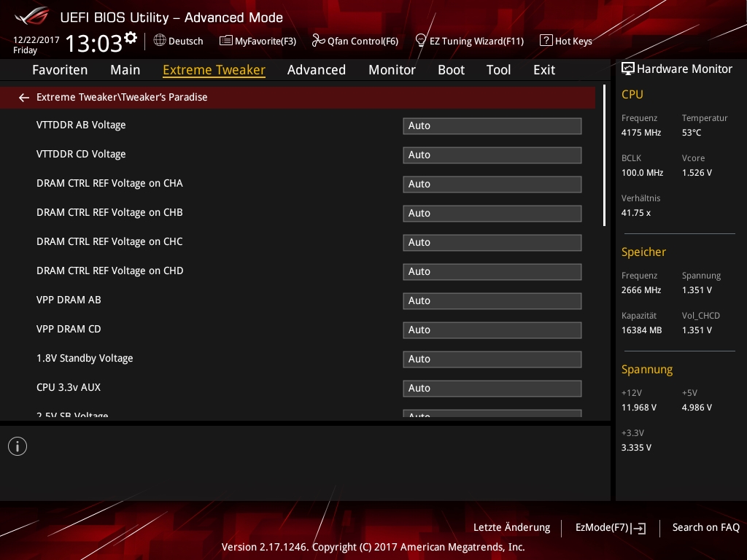Switch to the Main tab
This screenshot has width=747, height=560.
[x=125, y=70]
